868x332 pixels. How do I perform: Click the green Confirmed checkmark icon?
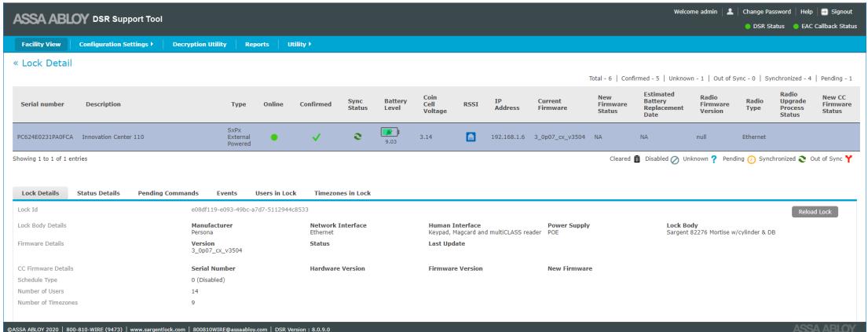(316, 137)
